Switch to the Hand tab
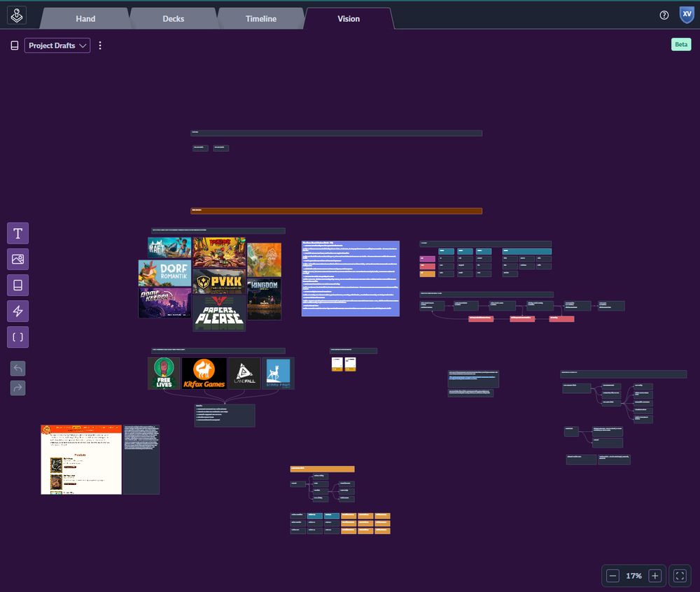This screenshot has width=700, height=592. click(x=85, y=19)
